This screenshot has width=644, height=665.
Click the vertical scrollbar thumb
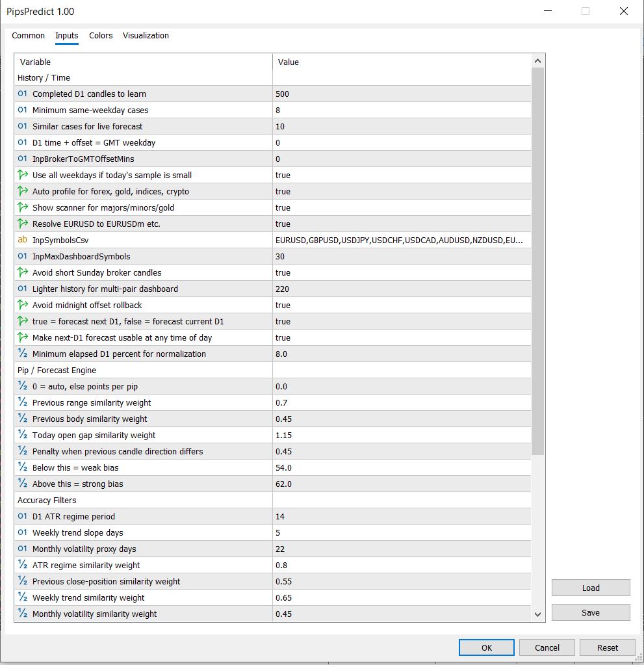(537, 261)
